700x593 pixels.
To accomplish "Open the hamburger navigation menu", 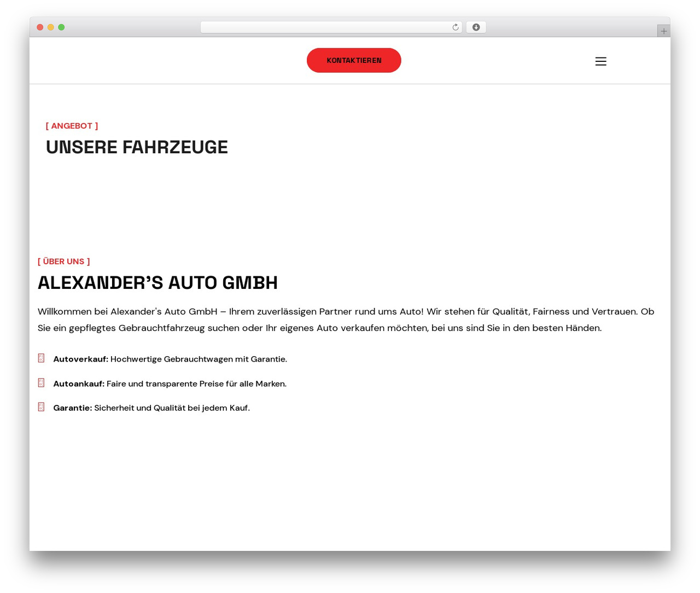I will [600, 61].
